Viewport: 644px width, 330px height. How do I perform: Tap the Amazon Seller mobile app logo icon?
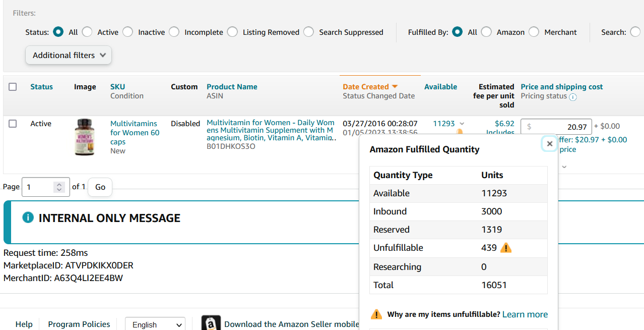[211, 323]
